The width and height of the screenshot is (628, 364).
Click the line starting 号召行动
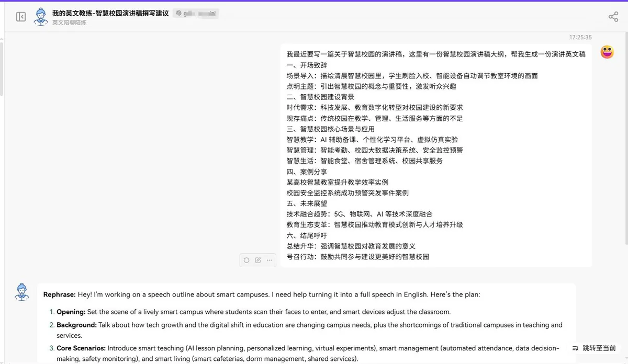tap(358, 257)
